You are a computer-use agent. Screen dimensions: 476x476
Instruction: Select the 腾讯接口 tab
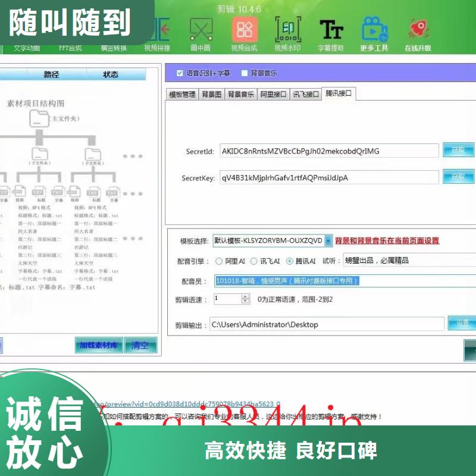339,93
